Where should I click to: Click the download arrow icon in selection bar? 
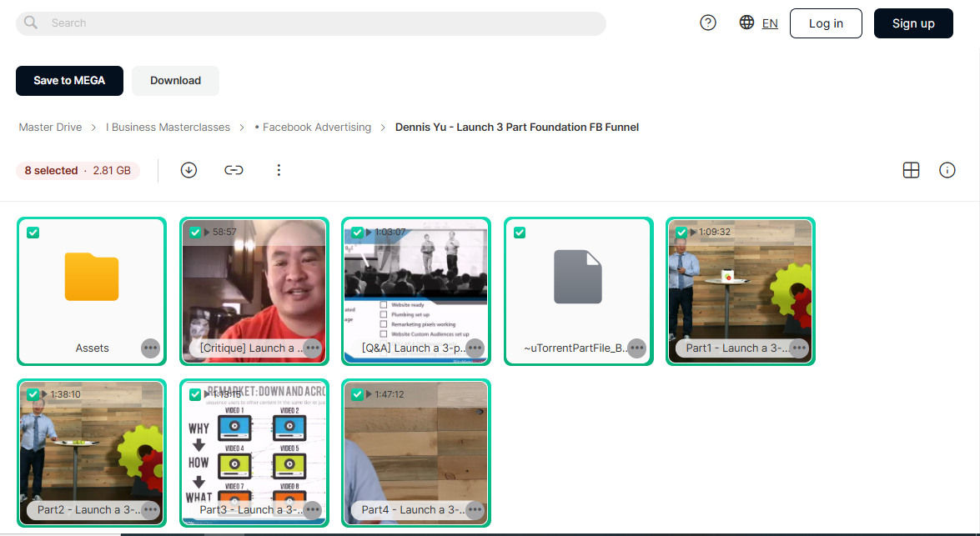pyautogui.click(x=188, y=170)
